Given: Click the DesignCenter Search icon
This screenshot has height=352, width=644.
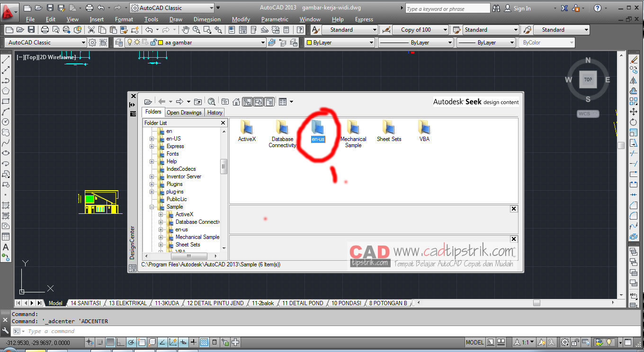Looking at the screenshot, I should 212,102.
